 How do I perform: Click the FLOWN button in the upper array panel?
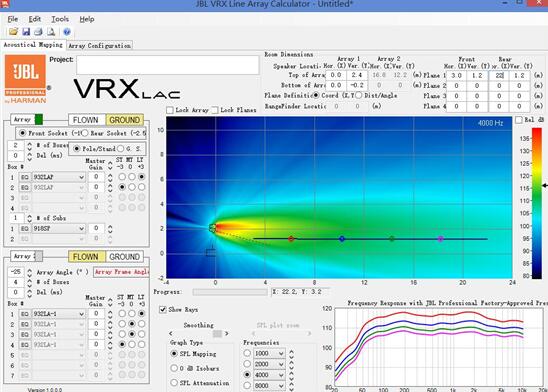click(x=86, y=120)
